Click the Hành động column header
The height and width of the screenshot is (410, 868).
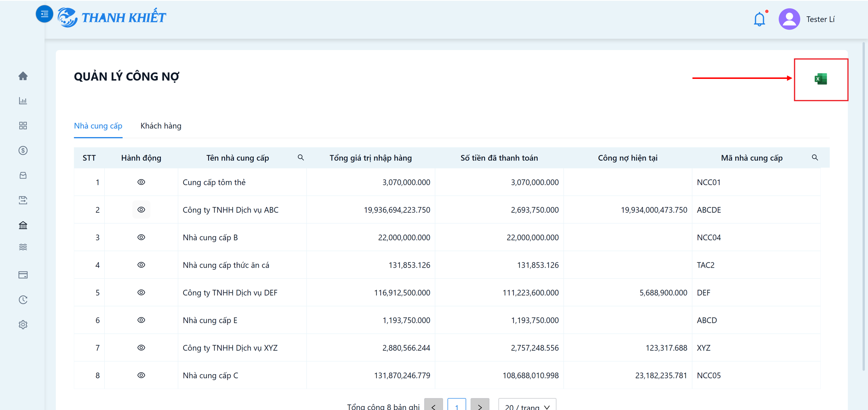tap(141, 158)
